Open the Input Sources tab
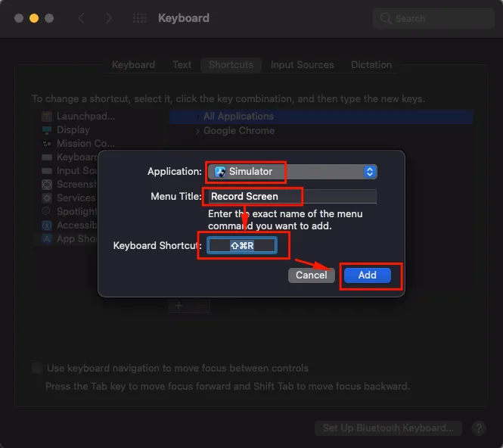Viewport: 503px width, 448px height. (x=303, y=65)
